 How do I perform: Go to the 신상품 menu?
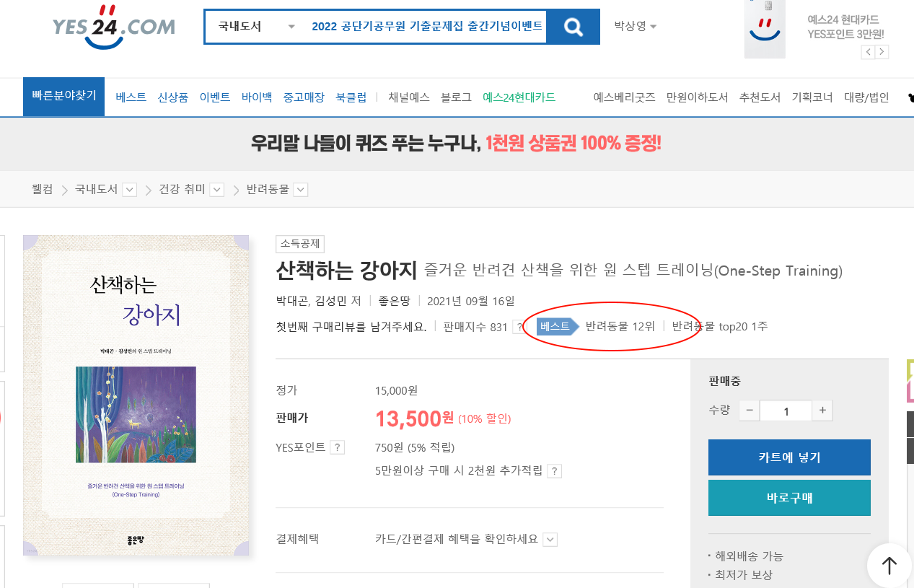[x=173, y=97]
